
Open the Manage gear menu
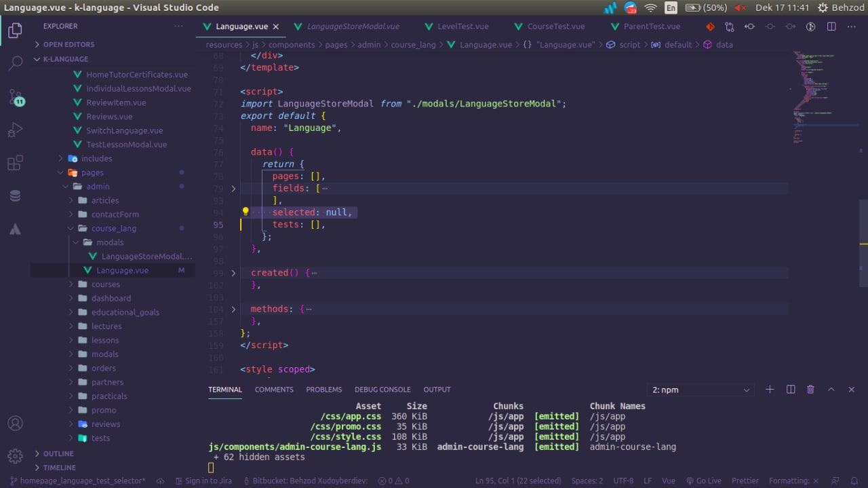(x=15, y=455)
